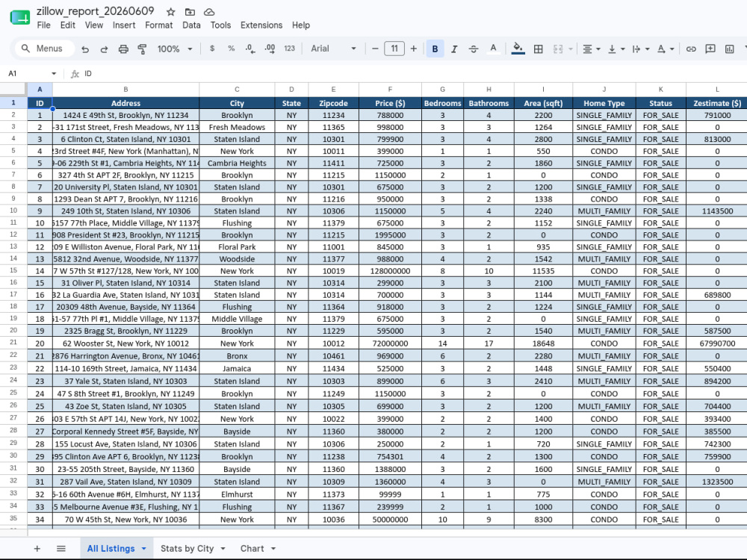Open the Name box dropdown arrow
This screenshot has height=560, width=747.
click(54, 73)
